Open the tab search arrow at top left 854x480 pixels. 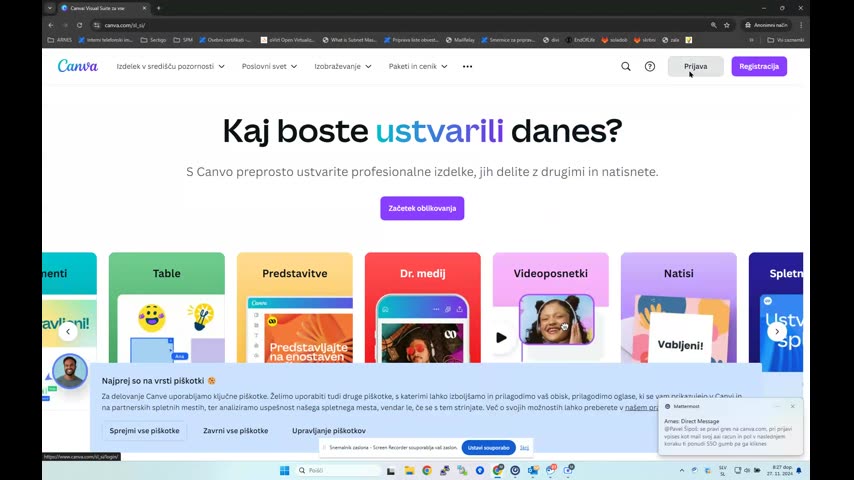point(50,8)
